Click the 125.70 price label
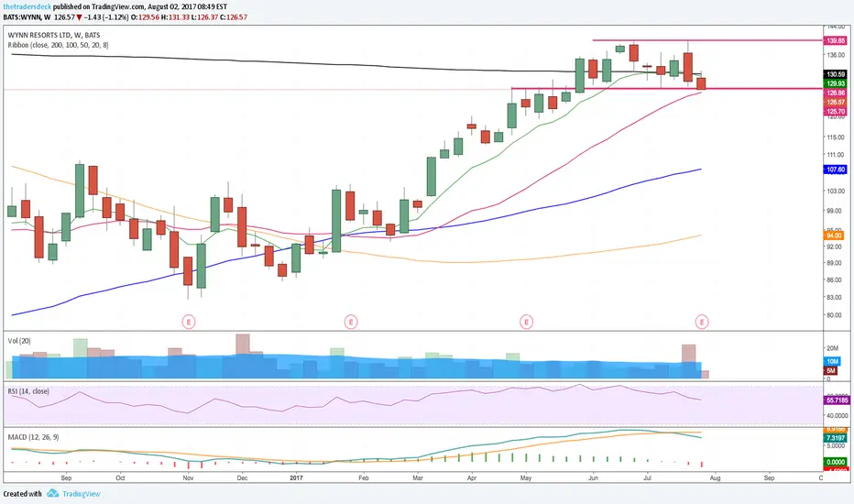Screen dimensions: 854x504 tap(836, 111)
